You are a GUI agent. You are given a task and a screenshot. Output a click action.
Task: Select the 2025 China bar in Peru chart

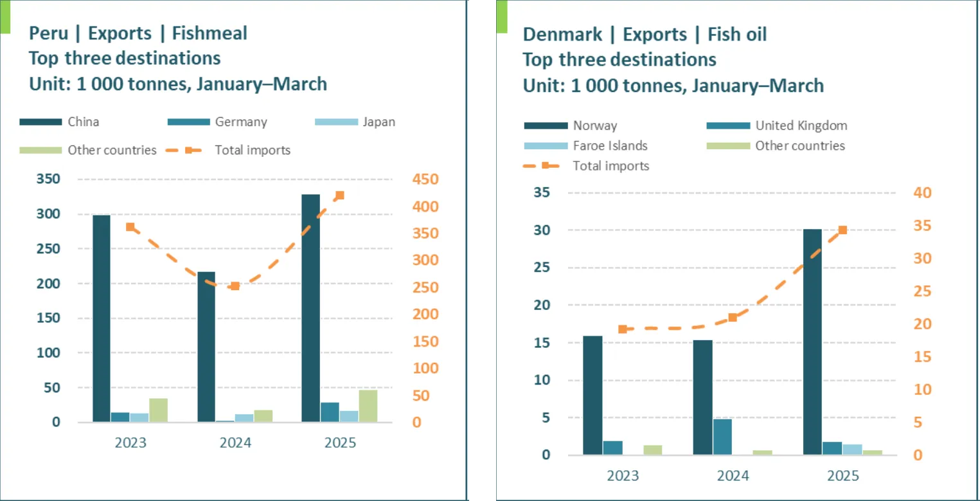pyautogui.click(x=311, y=308)
